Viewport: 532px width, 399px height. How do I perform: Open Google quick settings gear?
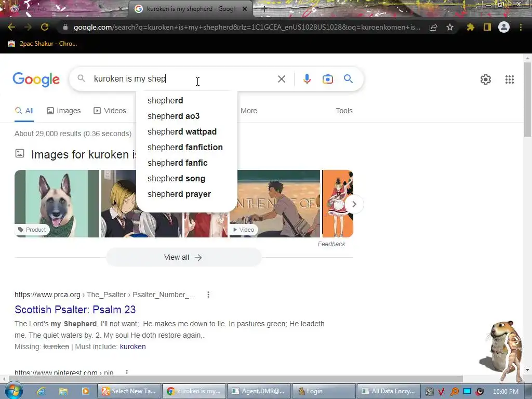[486, 79]
